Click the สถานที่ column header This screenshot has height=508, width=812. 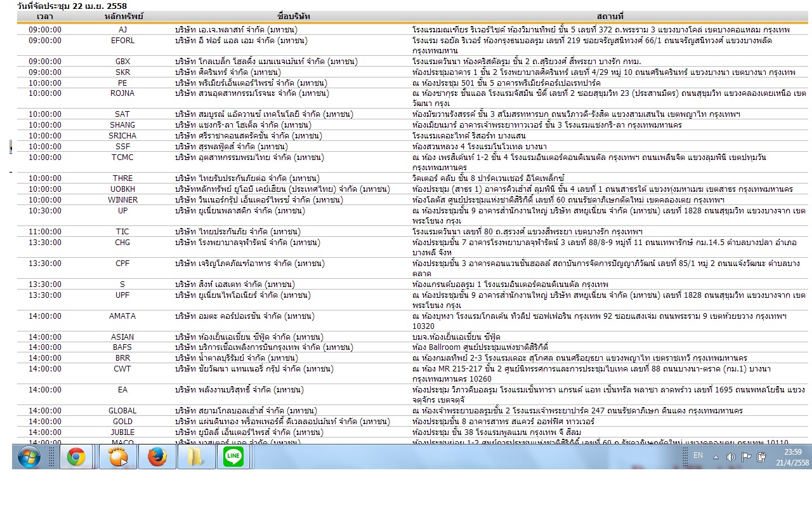click(610, 17)
